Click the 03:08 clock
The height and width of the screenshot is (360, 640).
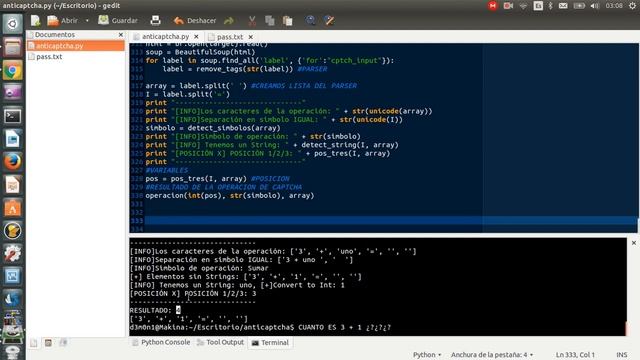pyautogui.click(x=614, y=6)
